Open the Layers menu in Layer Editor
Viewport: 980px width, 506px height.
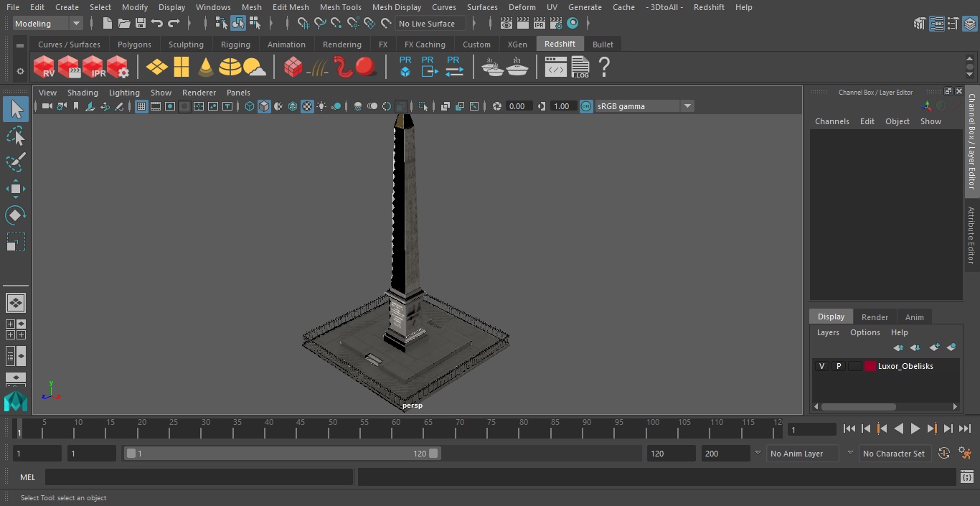tap(828, 332)
